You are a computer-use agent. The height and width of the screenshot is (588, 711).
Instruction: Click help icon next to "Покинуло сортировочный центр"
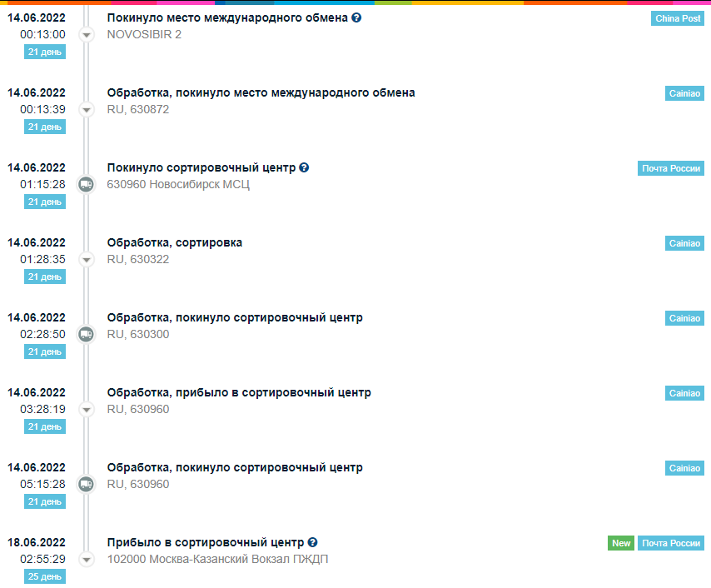coord(304,167)
